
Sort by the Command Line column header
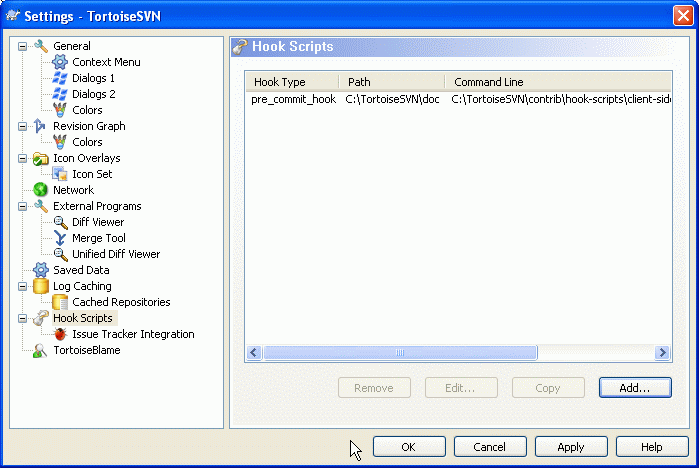pyautogui.click(x=558, y=82)
